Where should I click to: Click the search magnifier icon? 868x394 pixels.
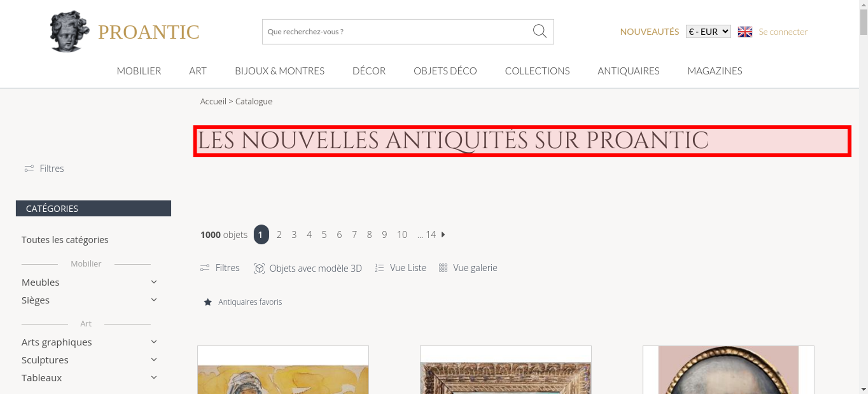pos(539,31)
